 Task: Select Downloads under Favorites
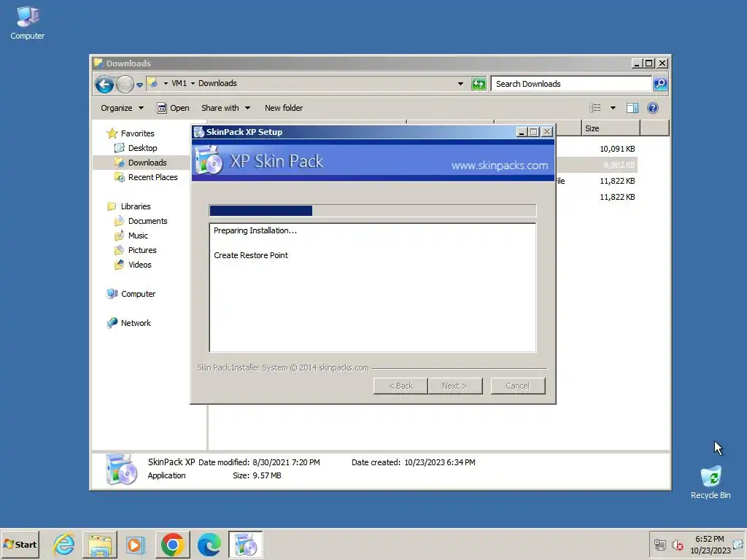coord(141,163)
